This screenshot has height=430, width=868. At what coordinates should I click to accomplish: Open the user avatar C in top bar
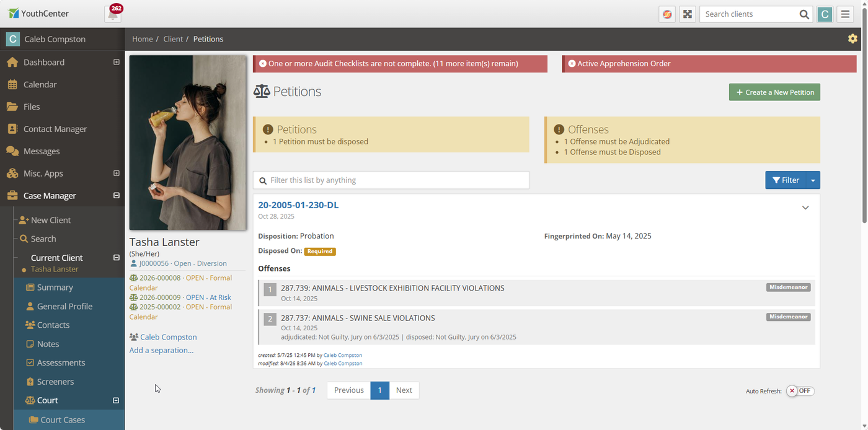[825, 14]
